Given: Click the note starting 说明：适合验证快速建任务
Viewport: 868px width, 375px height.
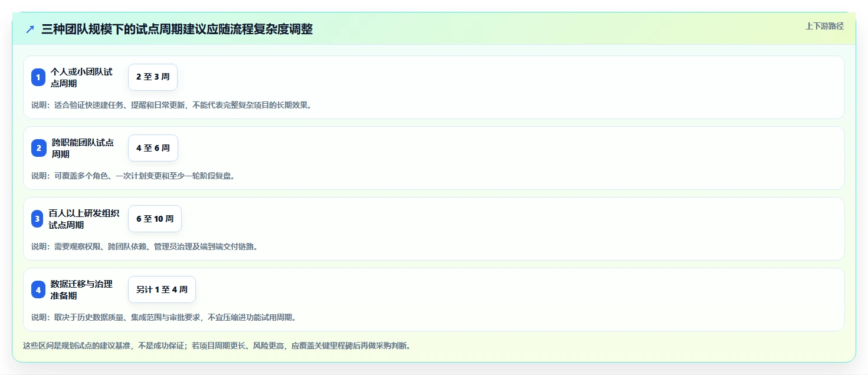Looking at the screenshot, I should coord(171,106).
